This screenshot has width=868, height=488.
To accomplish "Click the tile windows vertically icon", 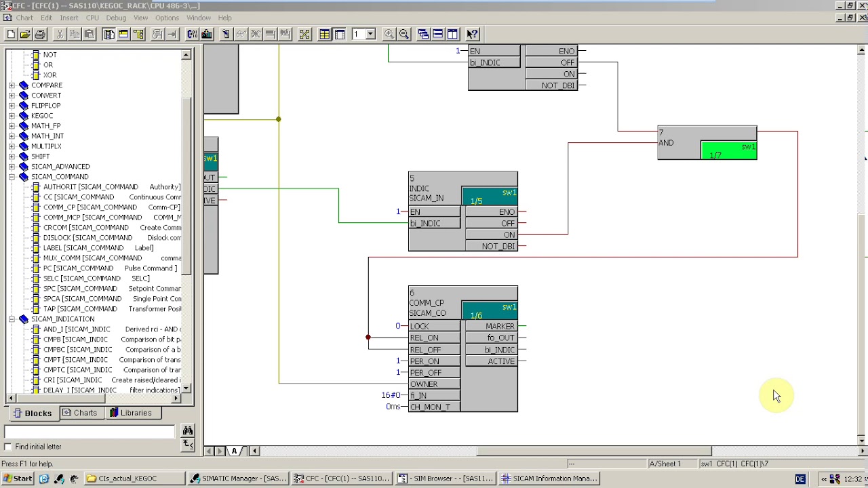I will click(x=453, y=34).
